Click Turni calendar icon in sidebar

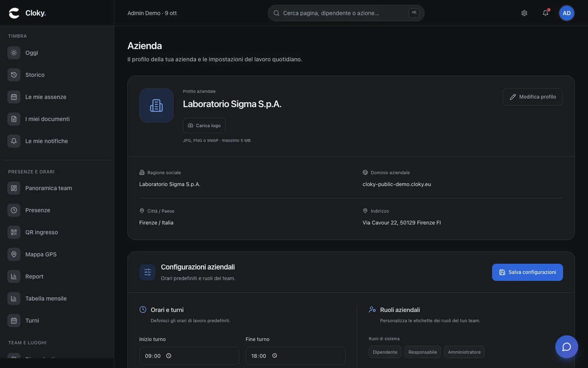point(14,321)
